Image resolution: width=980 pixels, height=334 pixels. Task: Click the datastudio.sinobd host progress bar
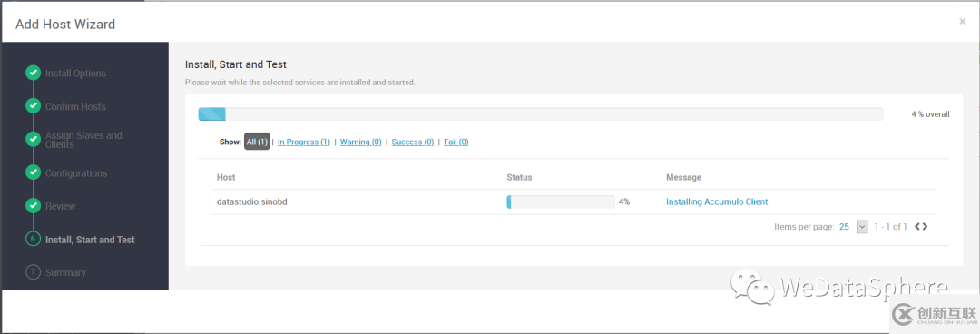pos(561,202)
